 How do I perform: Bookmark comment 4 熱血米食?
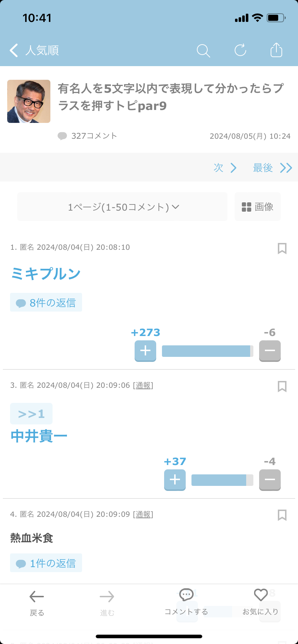pyautogui.click(x=282, y=515)
